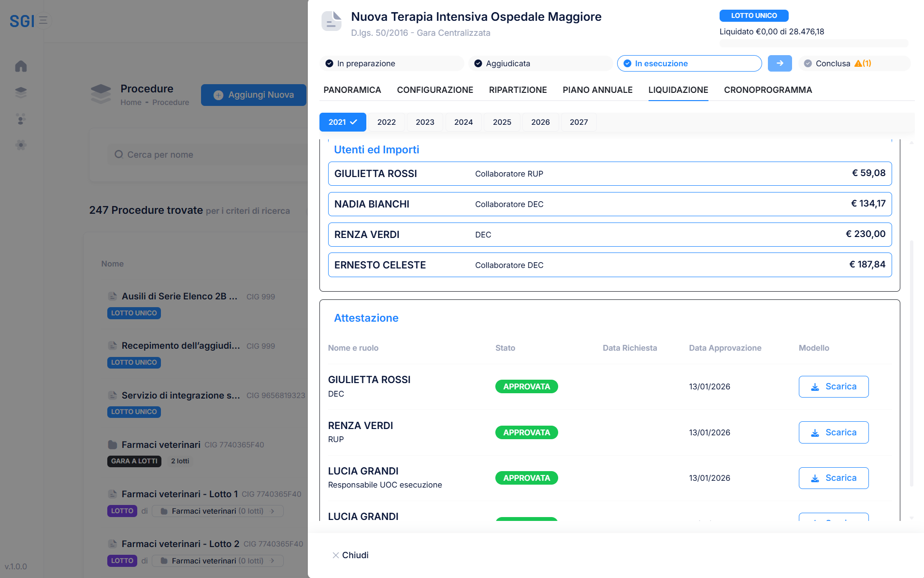Select the 2024 year tab
This screenshot has height=578, width=924.
[x=463, y=122]
